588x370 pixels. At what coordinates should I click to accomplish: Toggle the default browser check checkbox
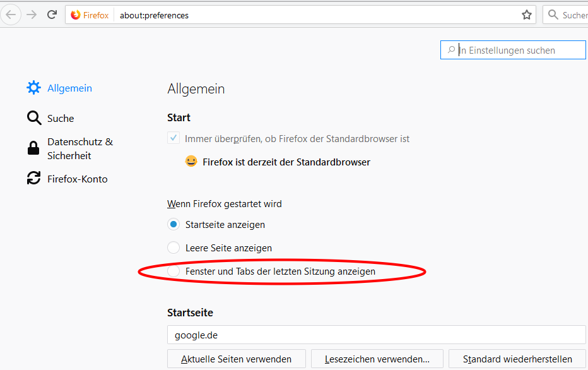tap(173, 138)
